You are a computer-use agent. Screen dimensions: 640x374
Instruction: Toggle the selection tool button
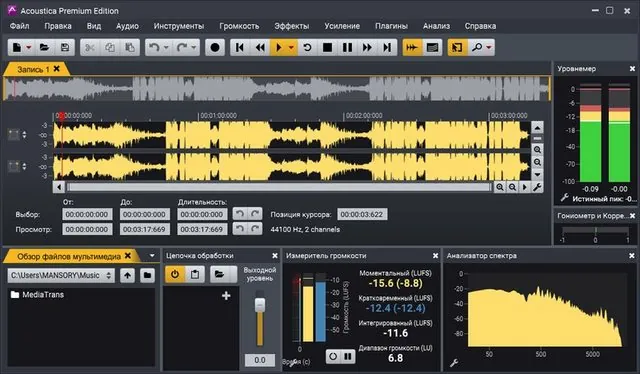point(457,47)
